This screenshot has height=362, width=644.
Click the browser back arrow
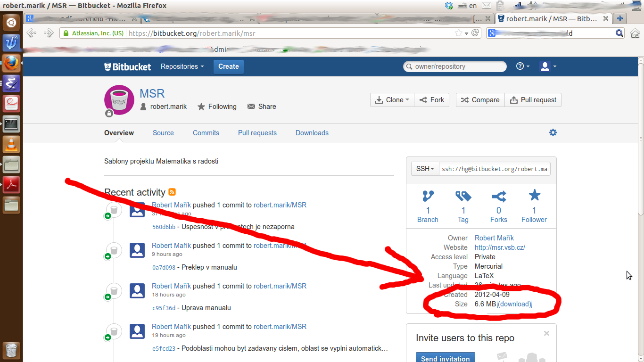pos(32,33)
